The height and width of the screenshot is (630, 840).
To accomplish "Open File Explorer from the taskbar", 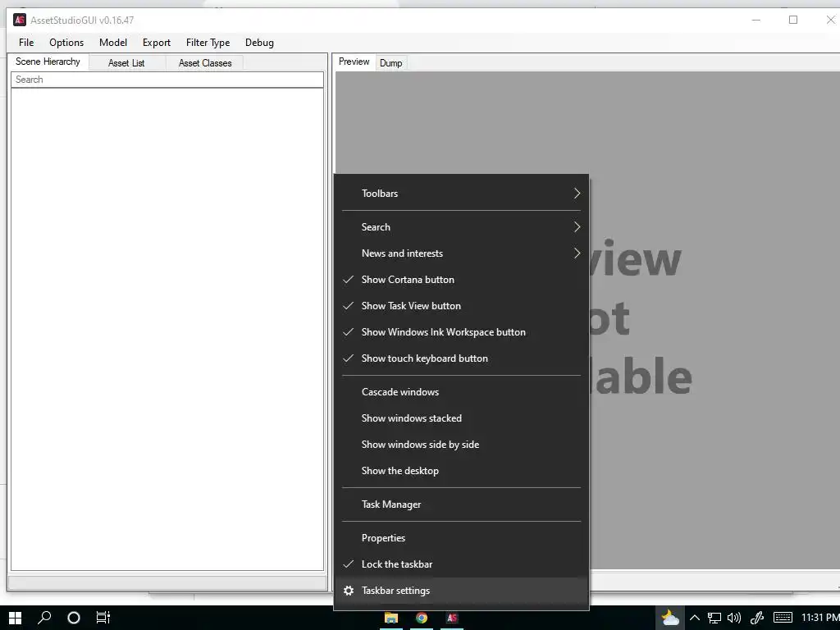I will click(391, 618).
